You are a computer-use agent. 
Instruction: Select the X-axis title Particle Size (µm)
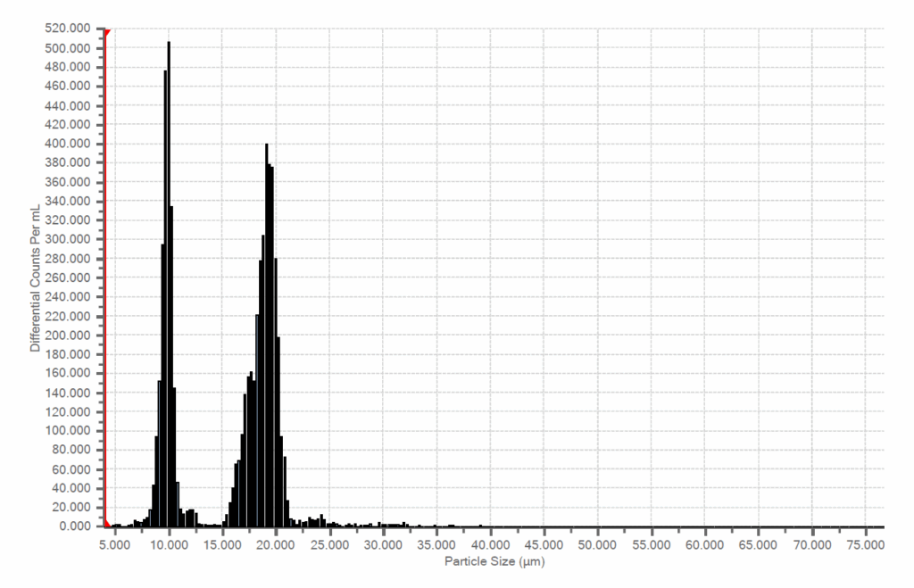pos(496,561)
